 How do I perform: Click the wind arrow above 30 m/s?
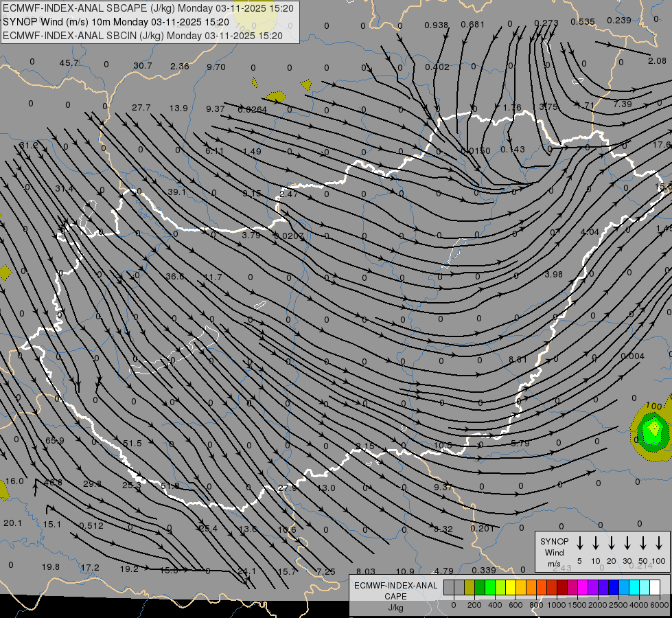(x=627, y=543)
